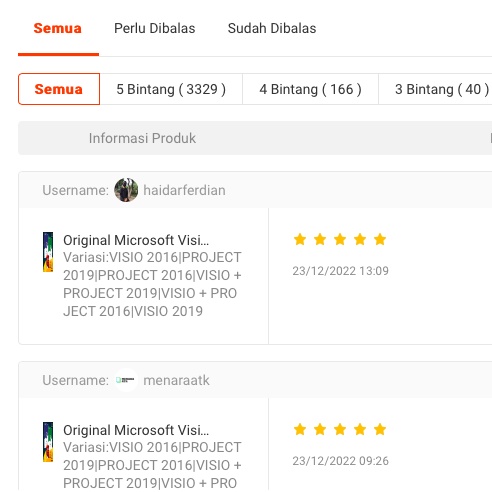Filter reviews by 4 Bintang (166)

pos(310,89)
